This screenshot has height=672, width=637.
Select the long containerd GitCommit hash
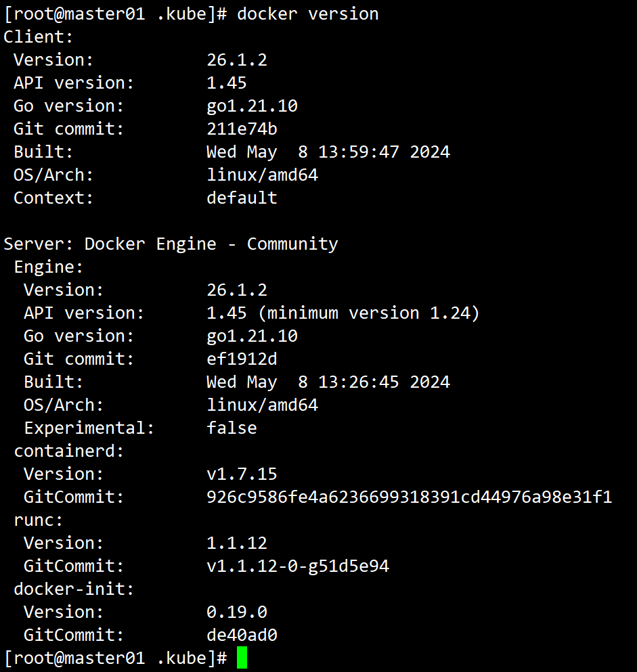click(x=409, y=497)
